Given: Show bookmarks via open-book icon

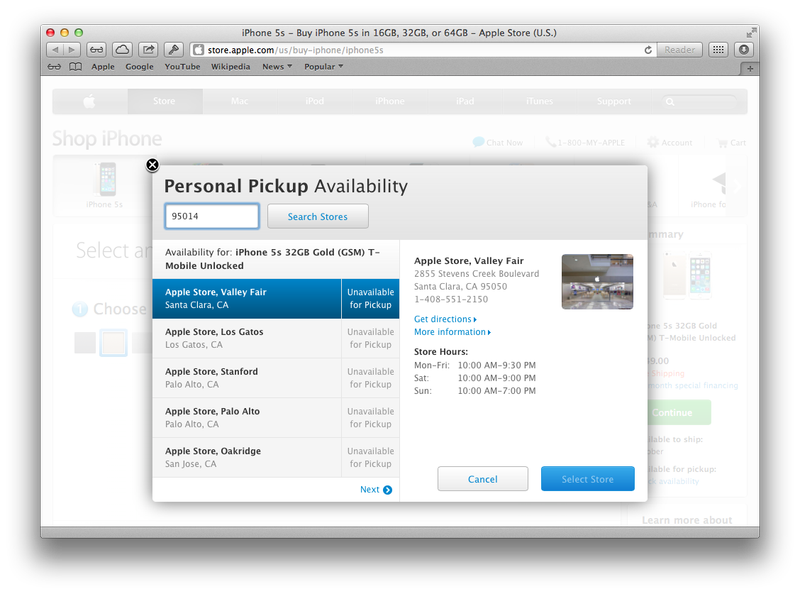Looking at the screenshot, I should click(x=76, y=67).
